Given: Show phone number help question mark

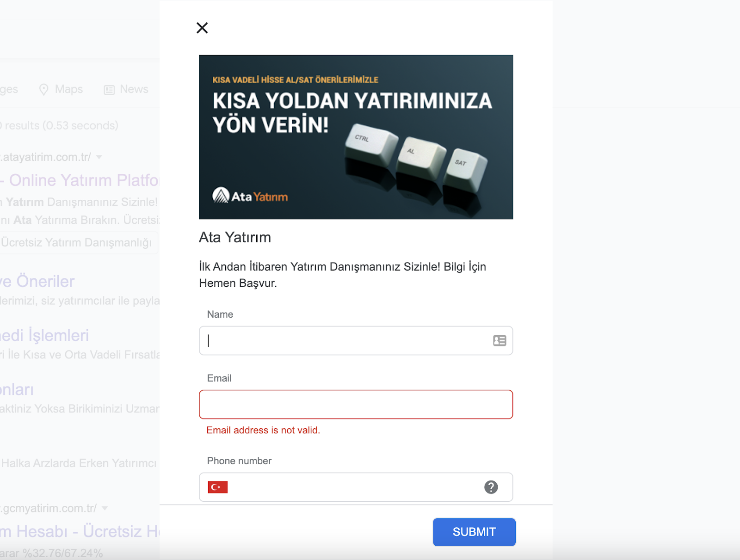Looking at the screenshot, I should coord(491,487).
